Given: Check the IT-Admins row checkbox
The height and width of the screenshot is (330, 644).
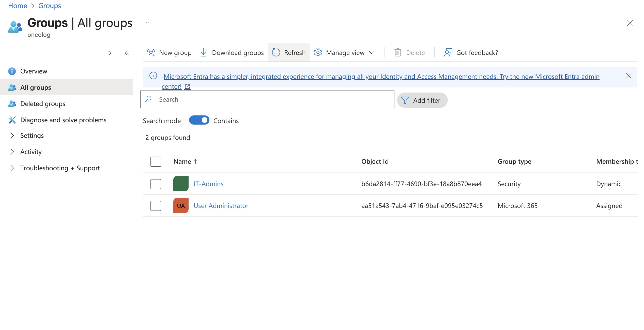Looking at the screenshot, I should 156,184.
